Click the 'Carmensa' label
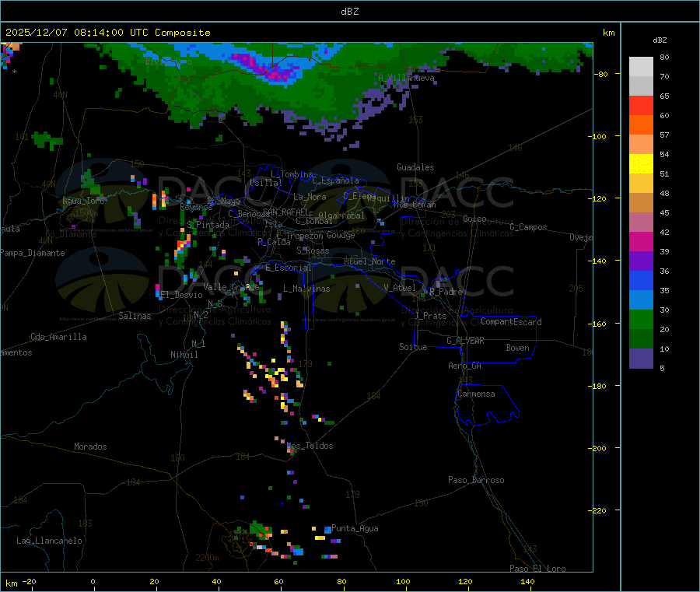 coord(476,394)
